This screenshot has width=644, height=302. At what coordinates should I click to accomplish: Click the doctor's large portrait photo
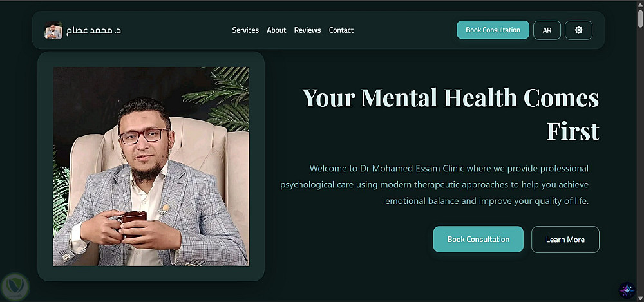pos(151,166)
